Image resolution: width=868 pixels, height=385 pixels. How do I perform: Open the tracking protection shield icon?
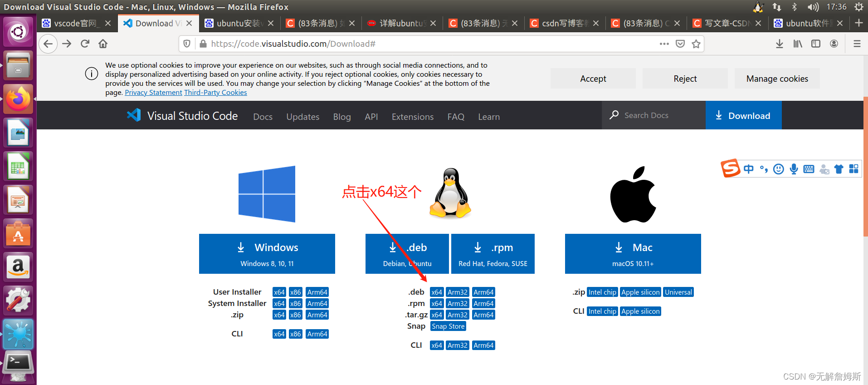click(x=187, y=44)
